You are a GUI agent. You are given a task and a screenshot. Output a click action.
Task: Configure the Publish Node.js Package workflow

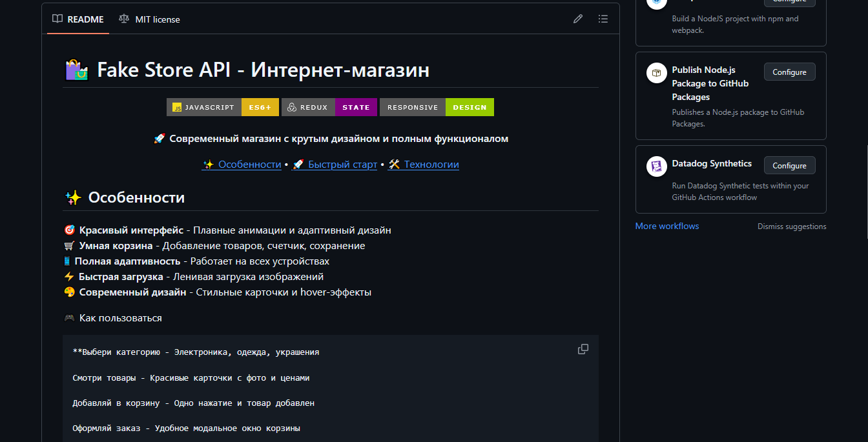[x=789, y=72]
